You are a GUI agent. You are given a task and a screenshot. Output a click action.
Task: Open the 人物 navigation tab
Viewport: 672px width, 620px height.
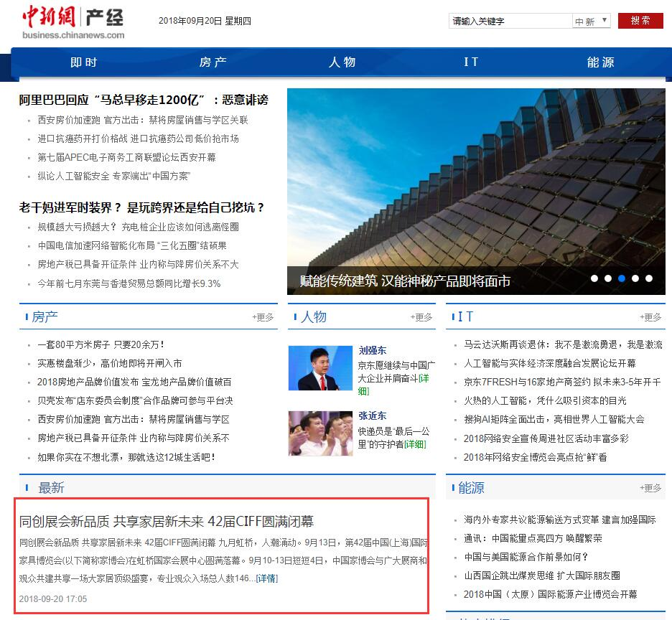(342, 62)
